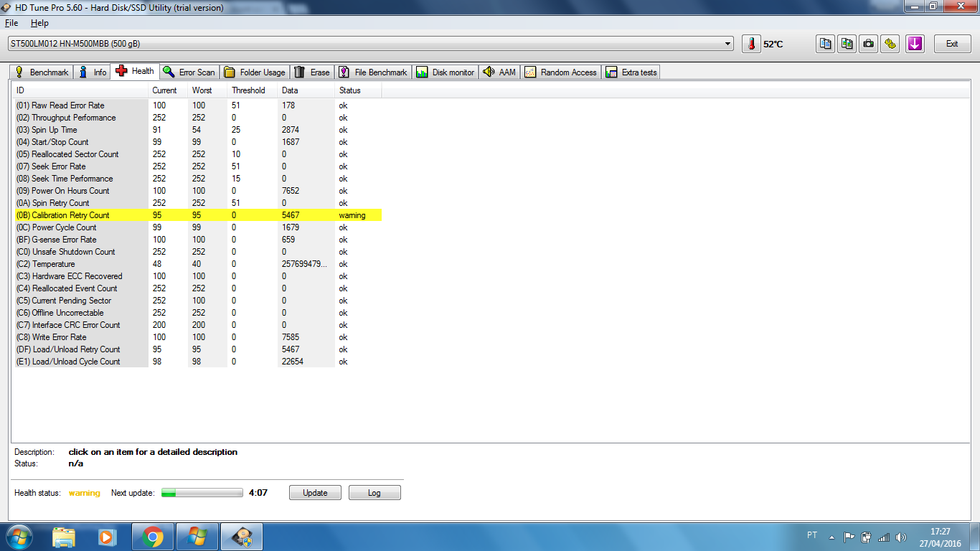Select the (C7) Interface CRC Error Count row

tap(197, 325)
